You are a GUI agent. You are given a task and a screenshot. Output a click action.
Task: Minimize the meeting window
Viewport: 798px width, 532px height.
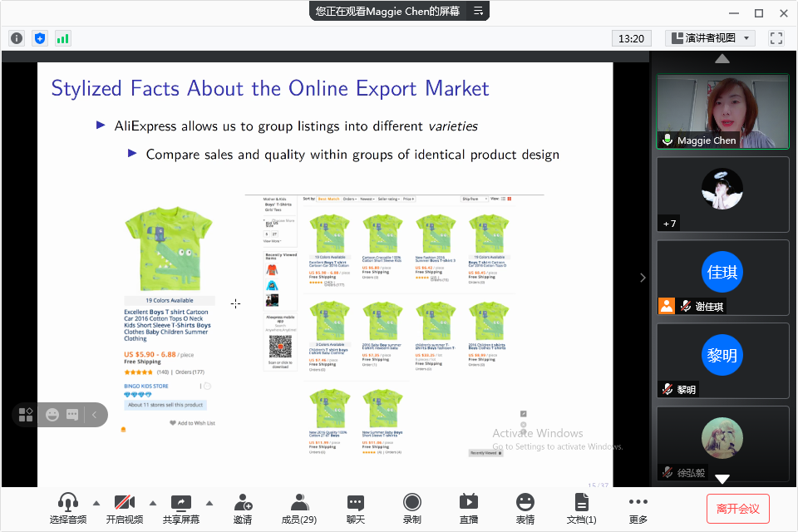click(x=733, y=13)
